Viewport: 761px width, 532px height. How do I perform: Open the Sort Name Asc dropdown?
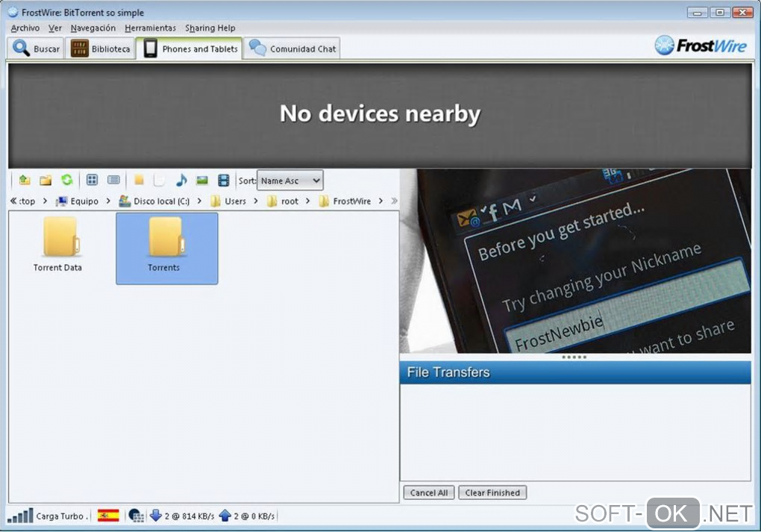(x=289, y=181)
